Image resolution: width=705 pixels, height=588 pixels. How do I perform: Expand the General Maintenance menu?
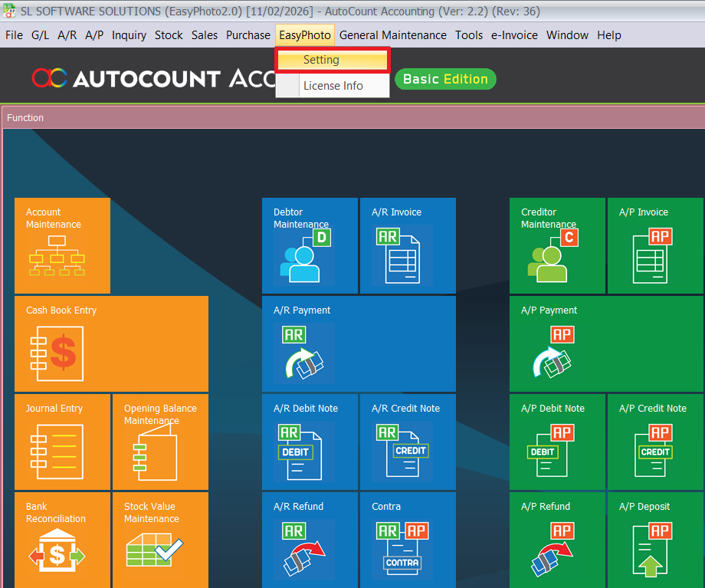click(392, 35)
